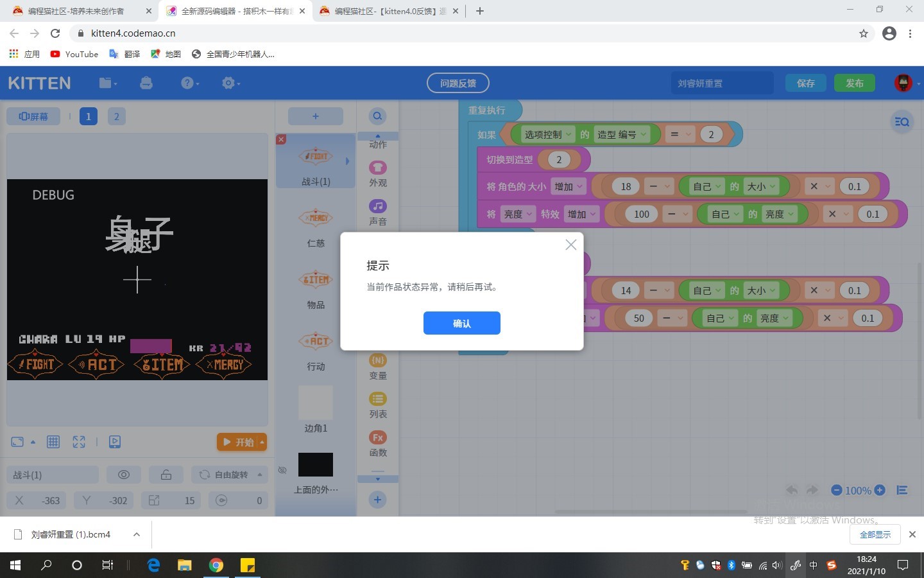Open the 造型 编号 dropdown in condition block

pos(622,134)
